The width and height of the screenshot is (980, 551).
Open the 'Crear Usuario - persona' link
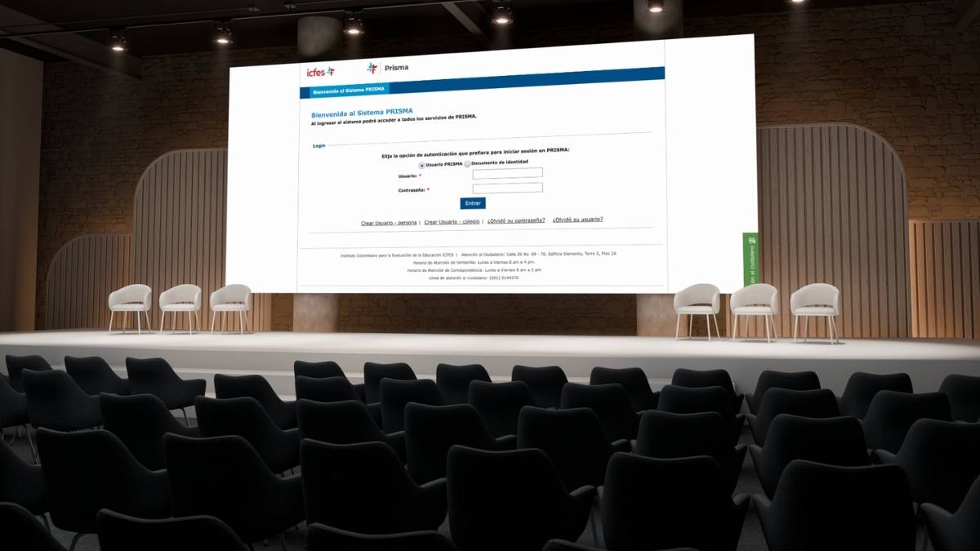pyautogui.click(x=389, y=223)
